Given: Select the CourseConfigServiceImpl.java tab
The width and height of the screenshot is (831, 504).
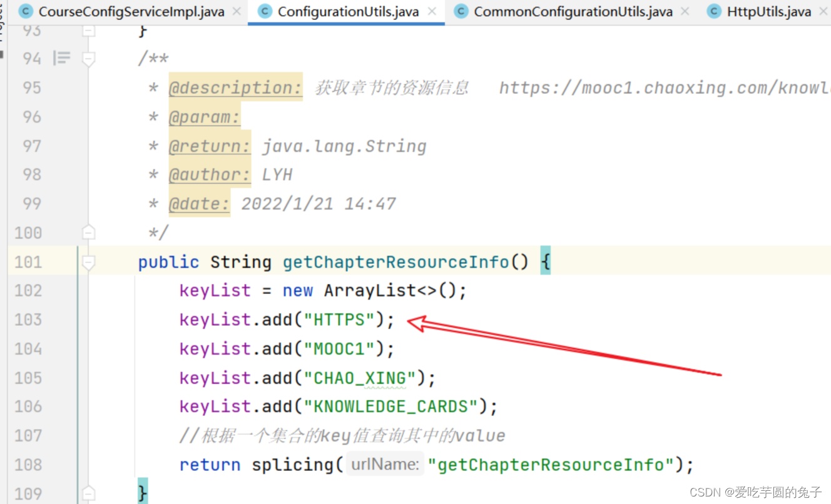Looking at the screenshot, I should (131, 11).
